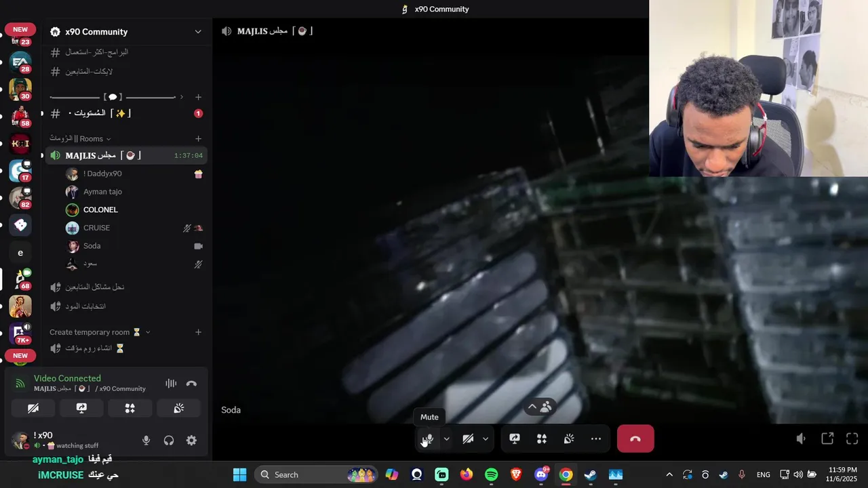The height and width of the screenshot is (488, 868).
Task: Add channel to Create temporary room category
Action: click(x=198, y=332)
